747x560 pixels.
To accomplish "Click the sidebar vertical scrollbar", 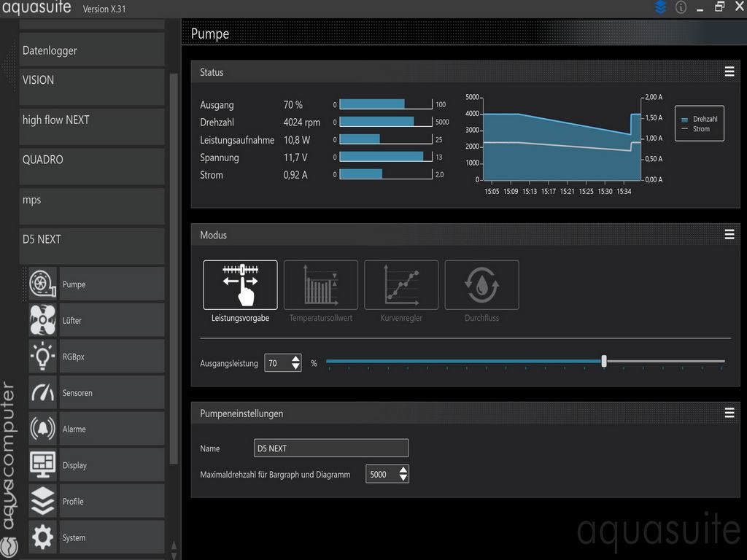I will (x=174, y=269).
